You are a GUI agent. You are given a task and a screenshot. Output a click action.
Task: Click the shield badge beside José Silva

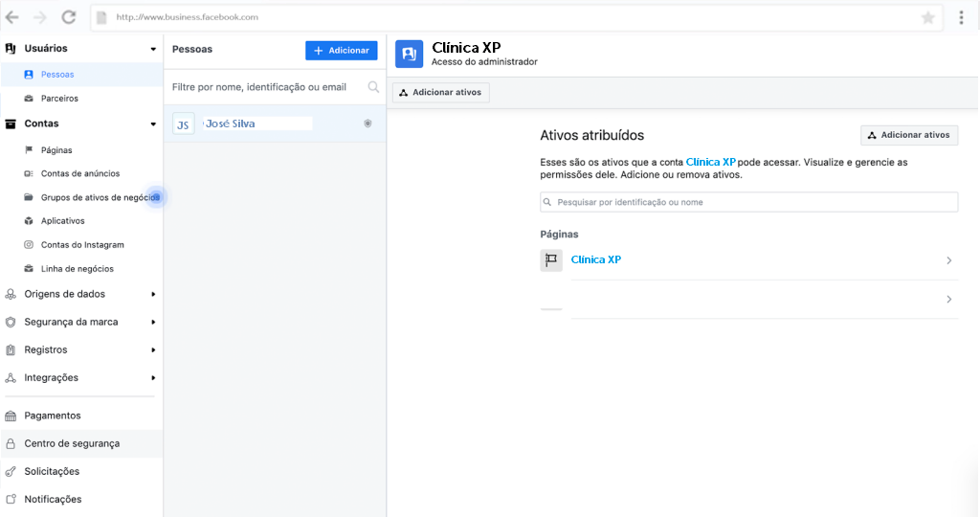367,124
